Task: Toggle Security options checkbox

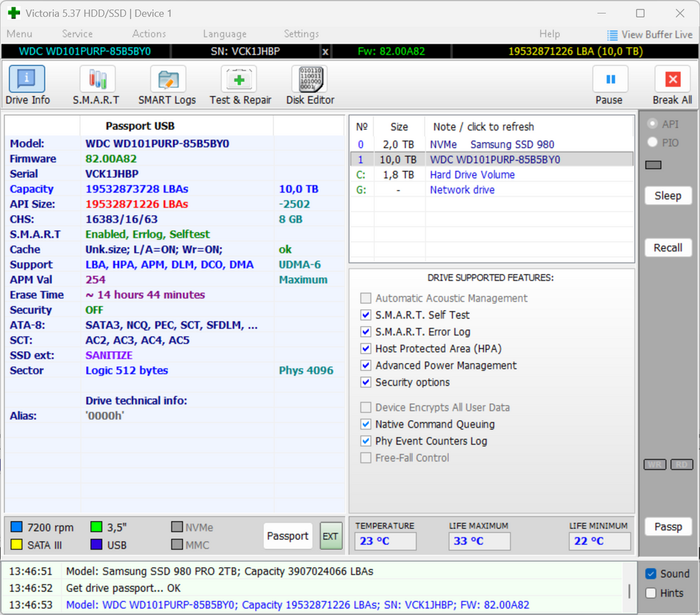Action: tap(366, 383)
